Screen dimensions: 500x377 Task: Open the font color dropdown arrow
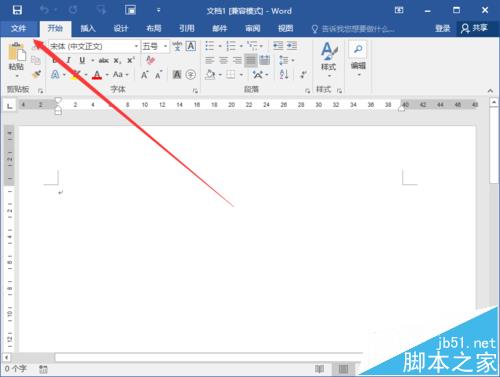tap(107, 75)
